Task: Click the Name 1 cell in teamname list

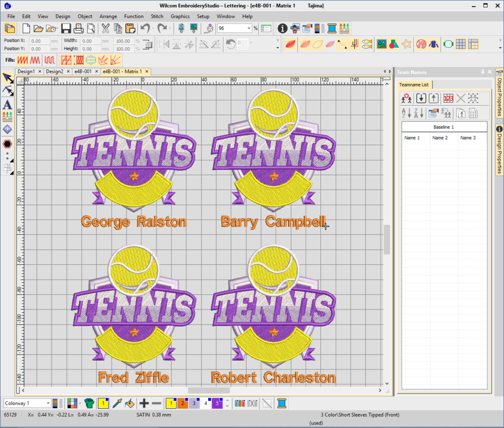Action: pos(412,138)
